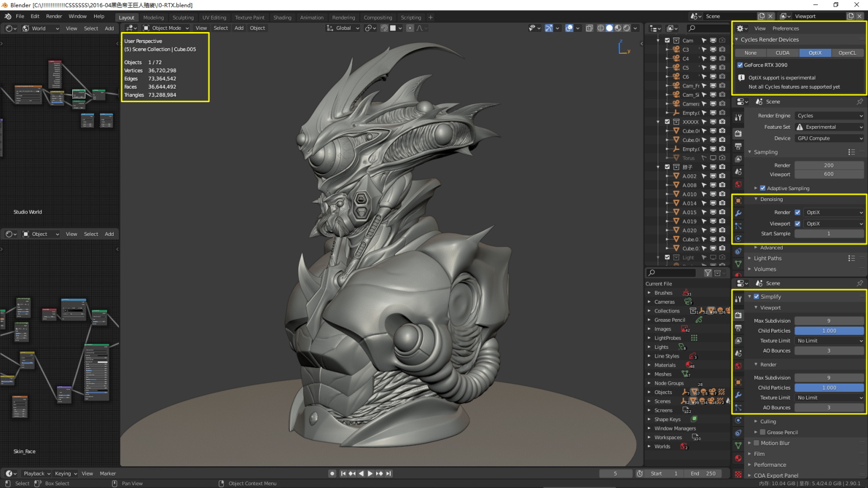This screenshot has width=868, height=488.
Task: Switch viewport to rendered shading
Action: tap(627, 28)
